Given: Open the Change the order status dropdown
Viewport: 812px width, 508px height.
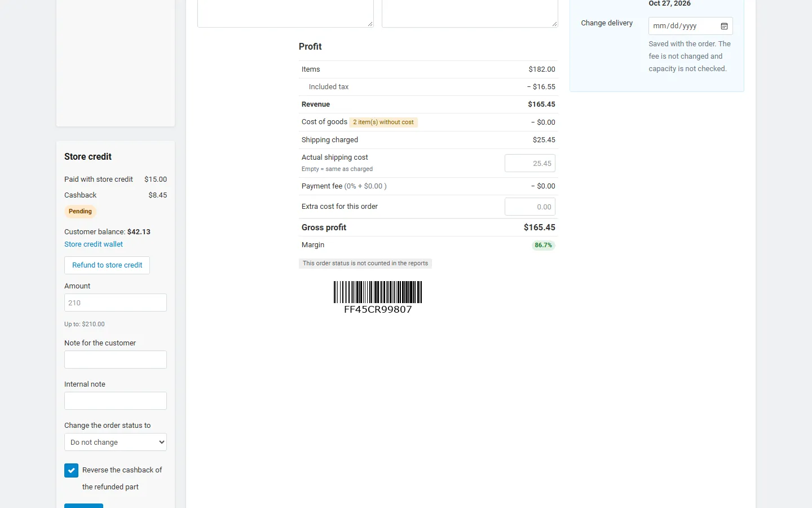Looking at the screenshot, I should click(116, 442).
